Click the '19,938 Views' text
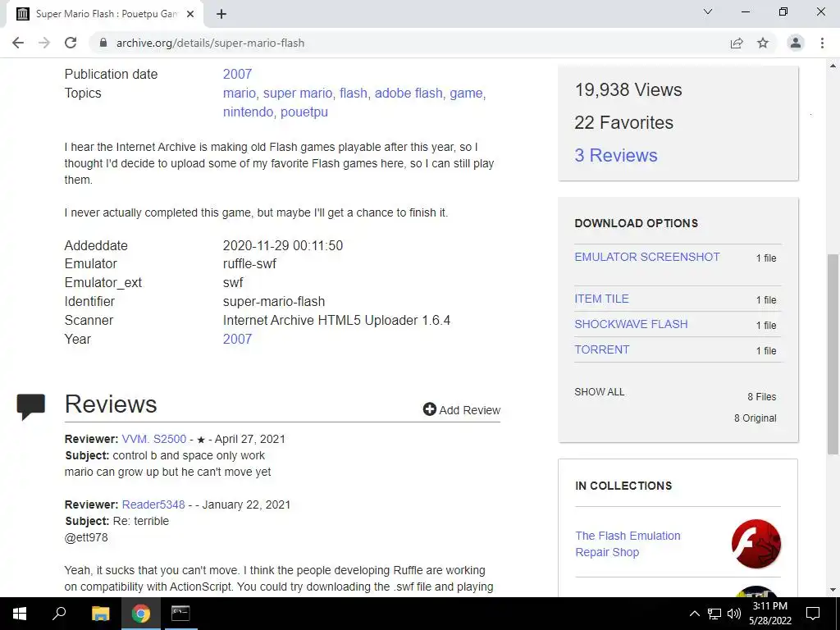840x630 pixels. (x=628, y=90)
